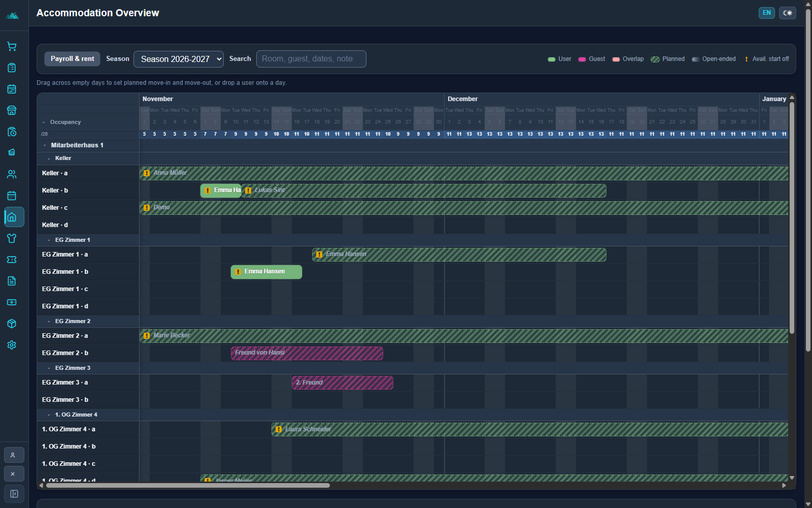Viewport: 812px width, 508px height.
Task: Click the Room, guest, dates search field
Action: point(311,59)
